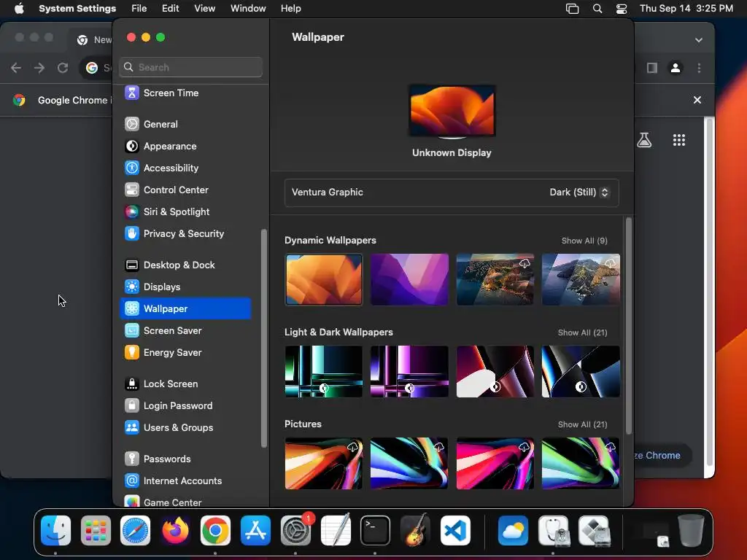Open the Window menu
Screen dimensions: 747x560
248,9
